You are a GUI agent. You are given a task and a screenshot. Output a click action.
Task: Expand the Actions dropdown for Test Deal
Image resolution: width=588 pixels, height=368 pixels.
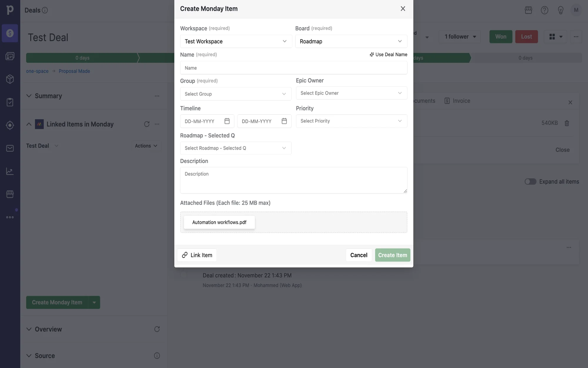[x=146, y=146]
